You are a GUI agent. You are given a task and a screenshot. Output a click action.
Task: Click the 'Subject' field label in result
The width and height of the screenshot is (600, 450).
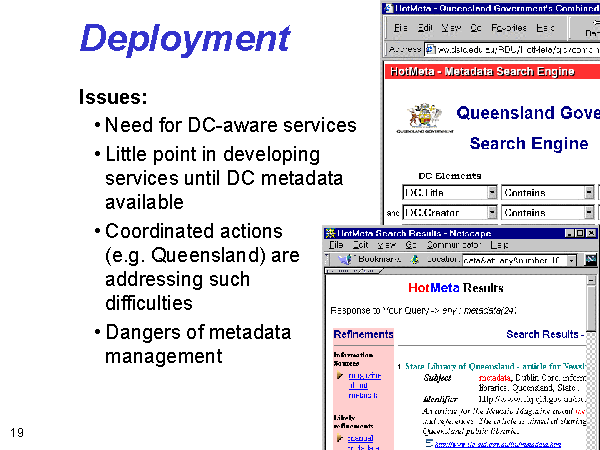point(437,378)
